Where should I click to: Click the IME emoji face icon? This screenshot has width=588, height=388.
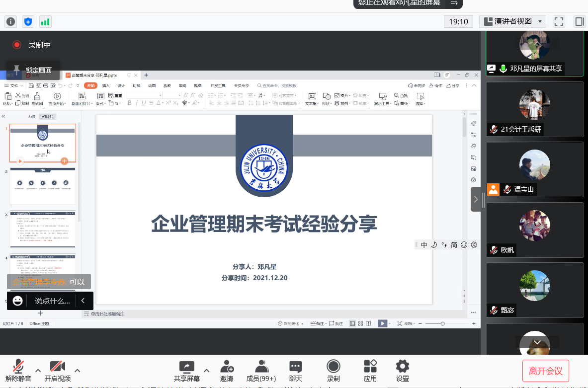tap(464, 245)
